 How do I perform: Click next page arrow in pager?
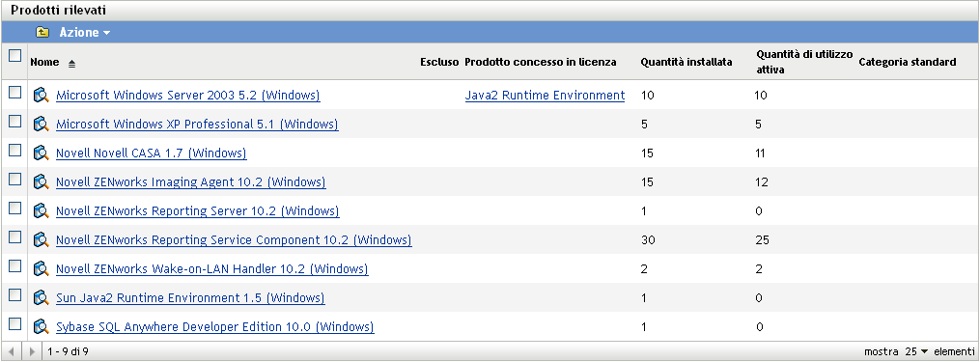pos(33,352)
